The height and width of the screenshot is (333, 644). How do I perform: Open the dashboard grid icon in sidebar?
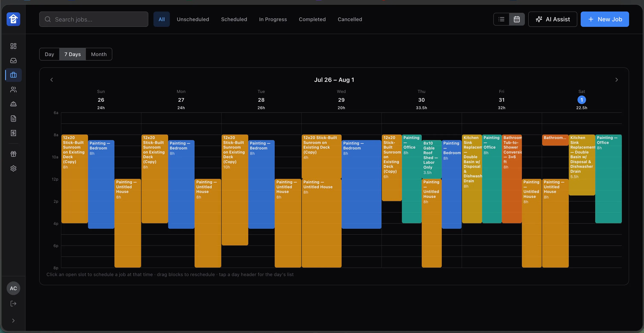[x=13, y=46]
